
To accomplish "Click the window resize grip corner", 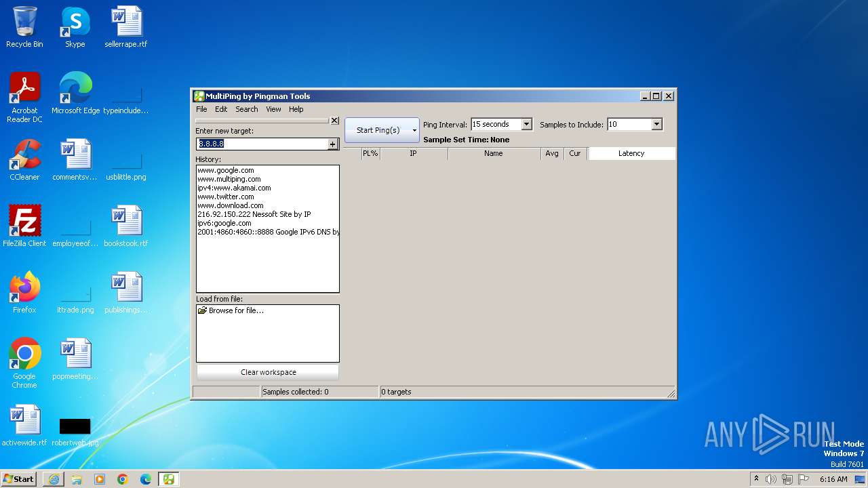I will coord(671,393).
